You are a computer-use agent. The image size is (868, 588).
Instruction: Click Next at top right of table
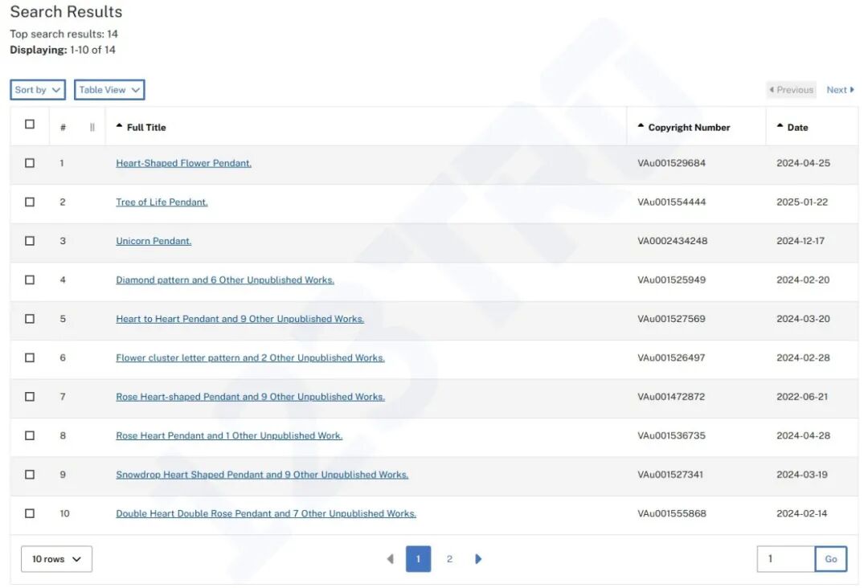point(840,90)
